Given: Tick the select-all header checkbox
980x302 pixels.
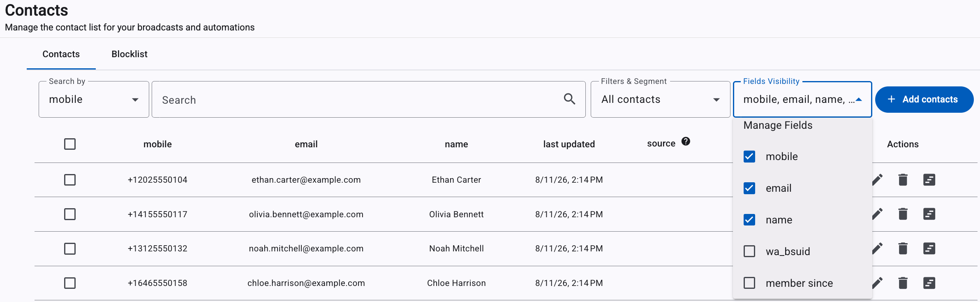Looking at the screenshot, I should click(x=70, y=144).
